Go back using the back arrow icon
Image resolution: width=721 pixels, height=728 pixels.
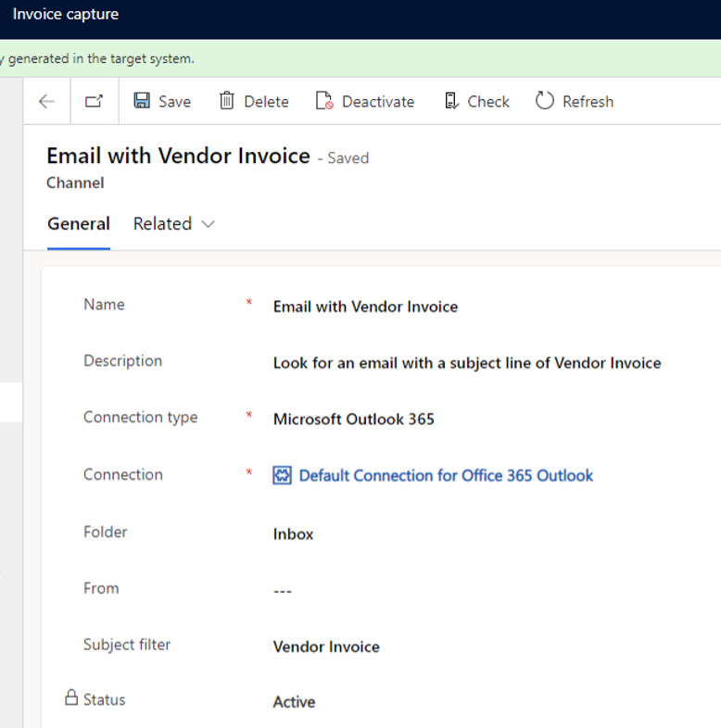[47, 101]
